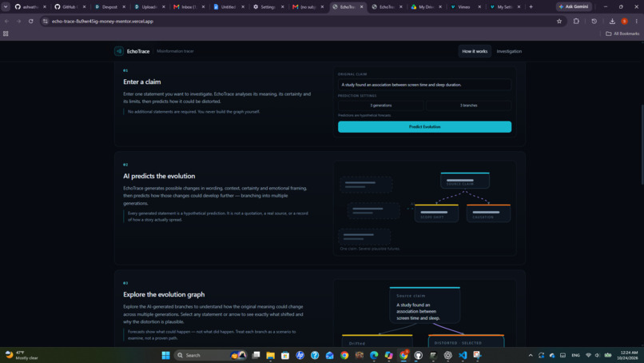The image size is (644, 363).
Task: View site information icon in address bar
Action: click(46, 22)
